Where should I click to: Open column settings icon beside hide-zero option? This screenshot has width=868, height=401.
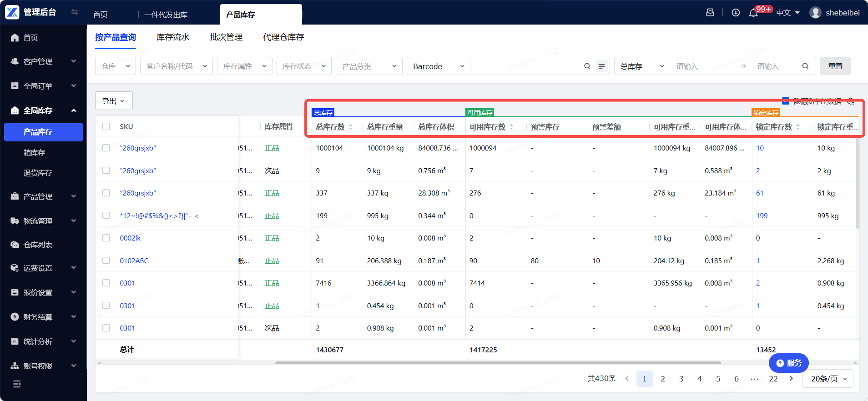pos(851,101)
